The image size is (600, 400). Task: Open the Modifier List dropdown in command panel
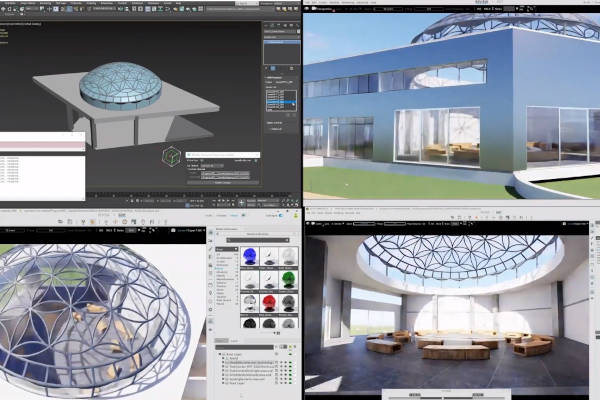tap(282, 37)
